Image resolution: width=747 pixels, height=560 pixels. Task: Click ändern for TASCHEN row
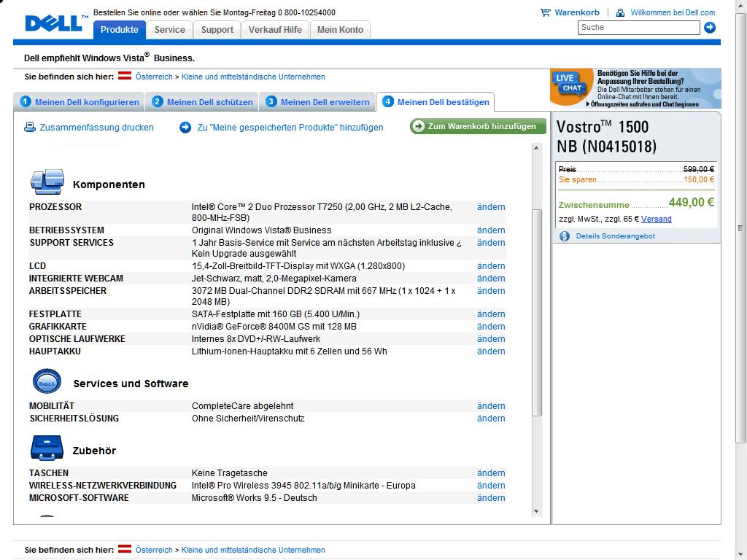pos(491,472)
